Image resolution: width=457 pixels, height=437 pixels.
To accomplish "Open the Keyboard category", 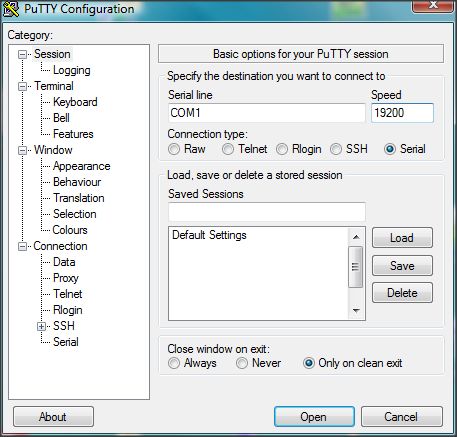I will tap(75, 102).
